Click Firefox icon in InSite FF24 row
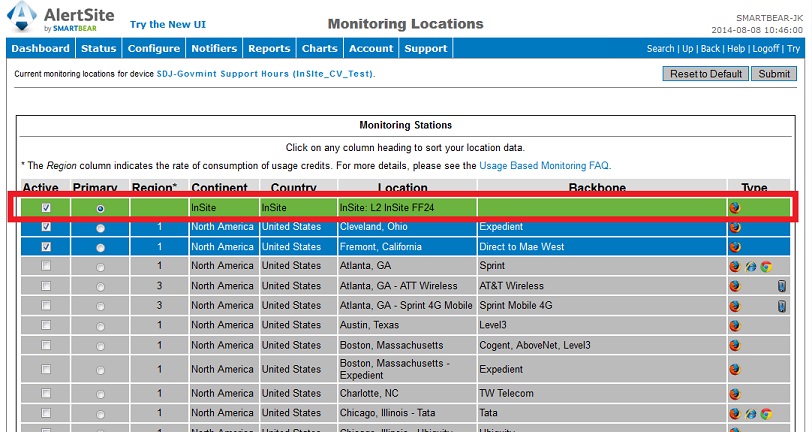This screenshot has height=432, width=812. (735, 208)
